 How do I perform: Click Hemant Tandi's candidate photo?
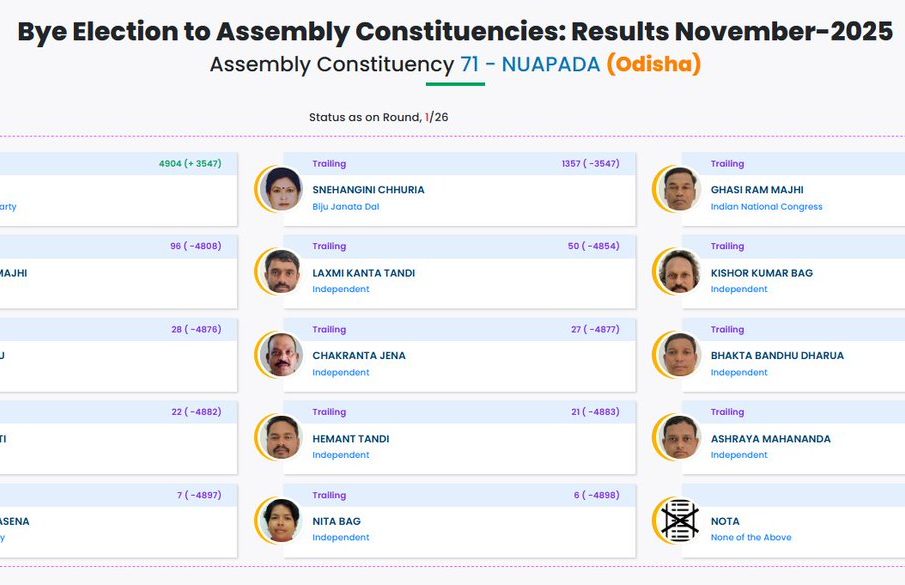point(282,438)
